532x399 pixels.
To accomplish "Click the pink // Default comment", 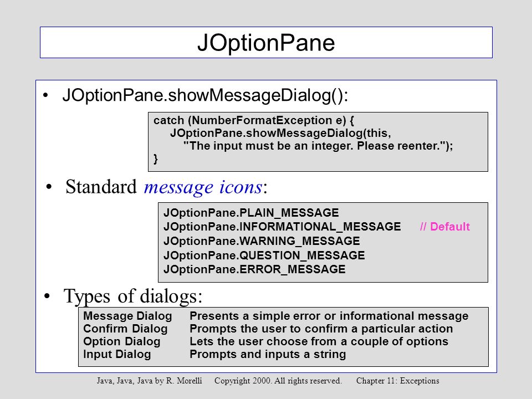I will pos(445,227).
